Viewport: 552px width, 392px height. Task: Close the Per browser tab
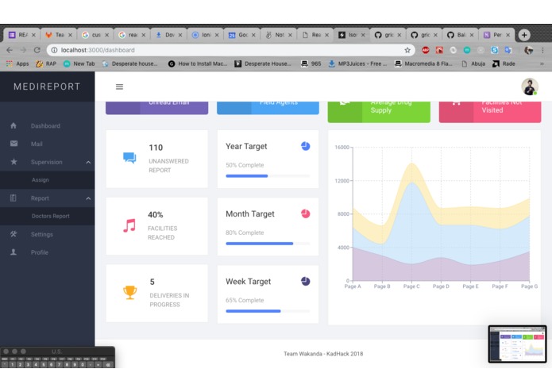(x=508, y=35)
